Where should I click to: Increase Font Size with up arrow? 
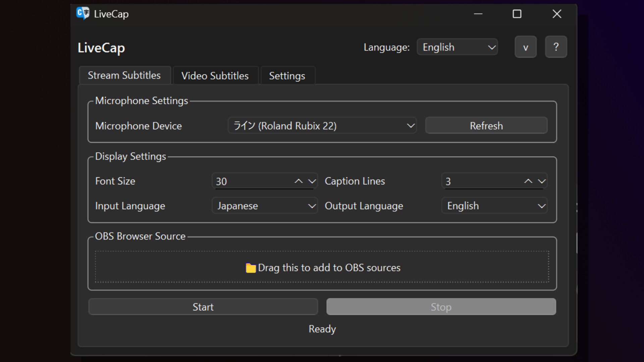click(299, 181)
